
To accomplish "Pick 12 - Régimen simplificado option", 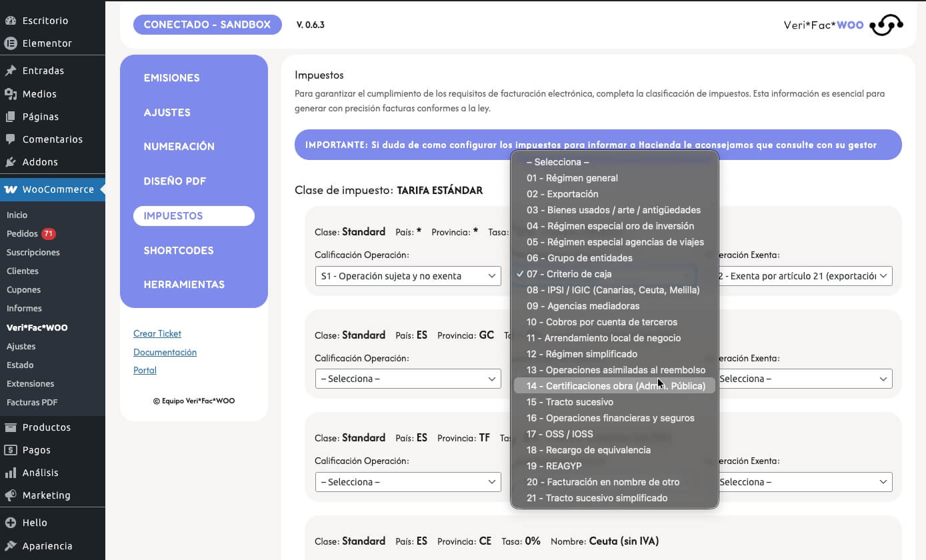I will click(x=615, y=354).
